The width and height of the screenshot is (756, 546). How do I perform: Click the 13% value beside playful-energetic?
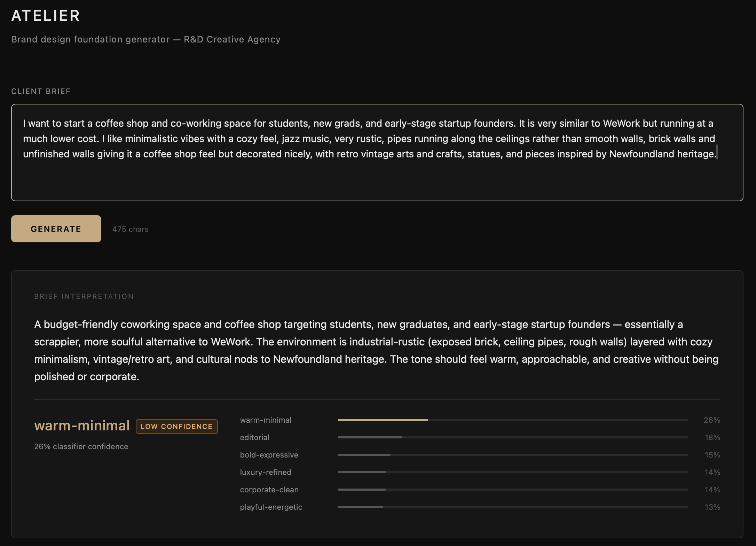point(712,507)
